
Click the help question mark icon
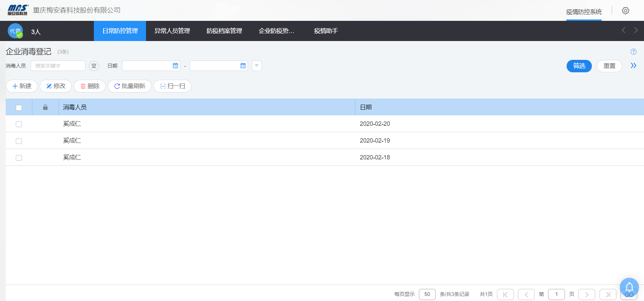tap(633, 52)
